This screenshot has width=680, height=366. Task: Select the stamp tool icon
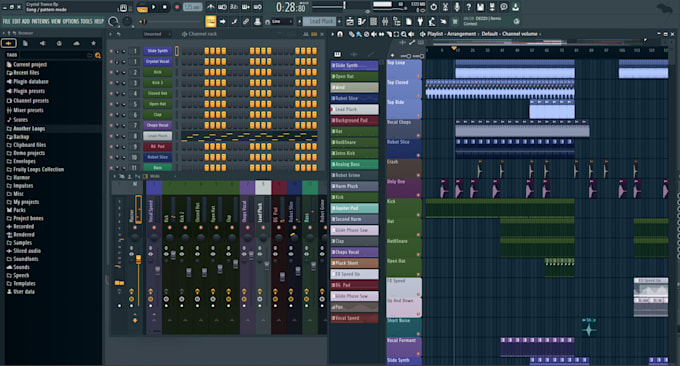pos(257,21)
